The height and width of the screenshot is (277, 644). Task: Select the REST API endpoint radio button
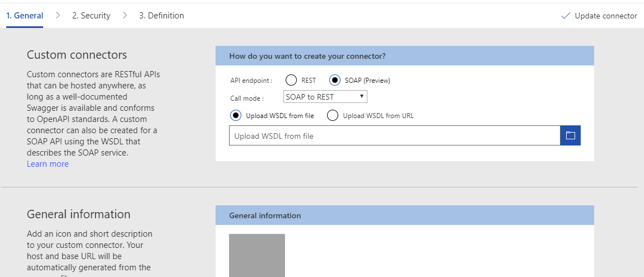[291, 80]
